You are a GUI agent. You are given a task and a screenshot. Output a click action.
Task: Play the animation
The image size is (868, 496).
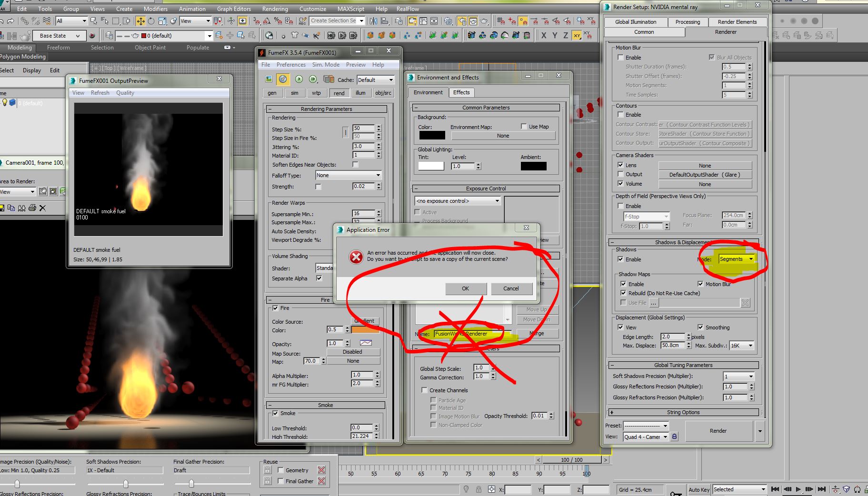(x=798, y=489)
